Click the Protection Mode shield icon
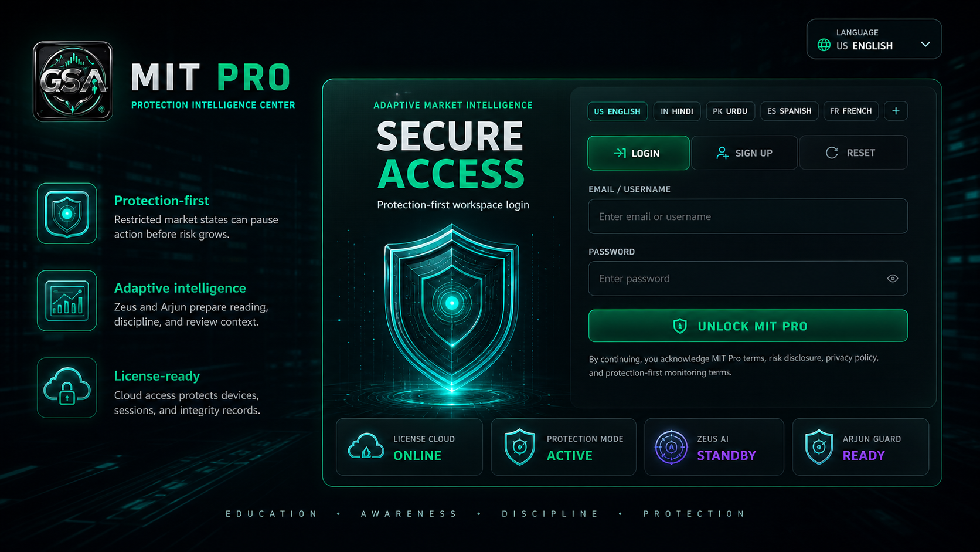980x552 pixels. pos(520,447)
